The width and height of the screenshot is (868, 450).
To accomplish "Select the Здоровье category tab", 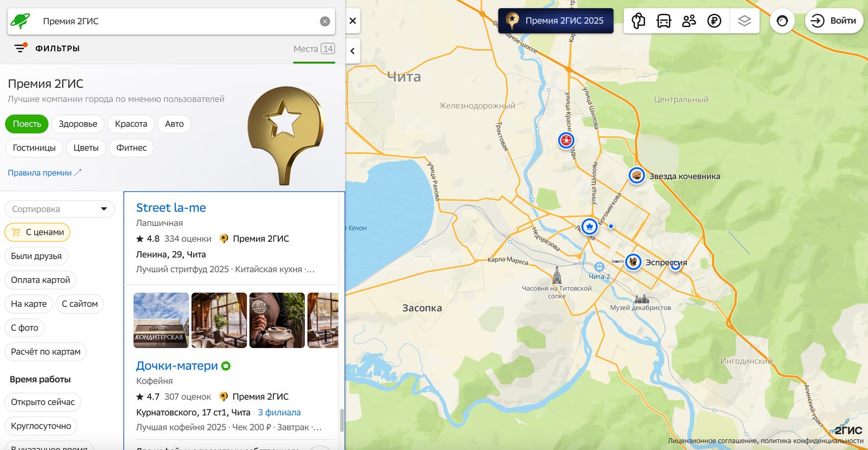I will [x=78, y=124].
